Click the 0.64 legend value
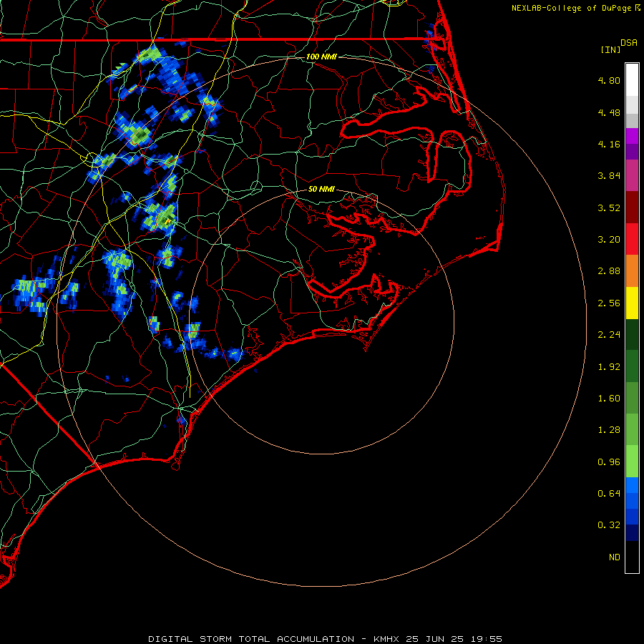Screen dimensions: 644x644 [x=609, y=493]
